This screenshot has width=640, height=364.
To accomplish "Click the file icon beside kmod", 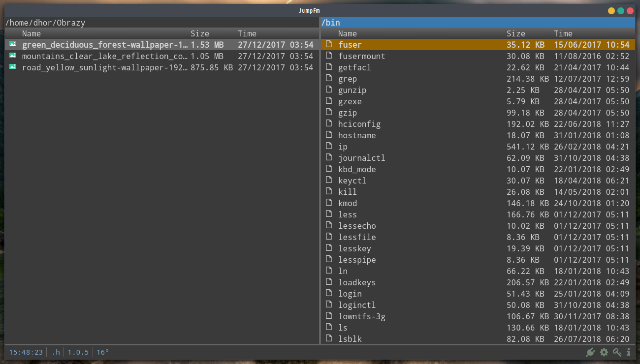I will 329,203.
